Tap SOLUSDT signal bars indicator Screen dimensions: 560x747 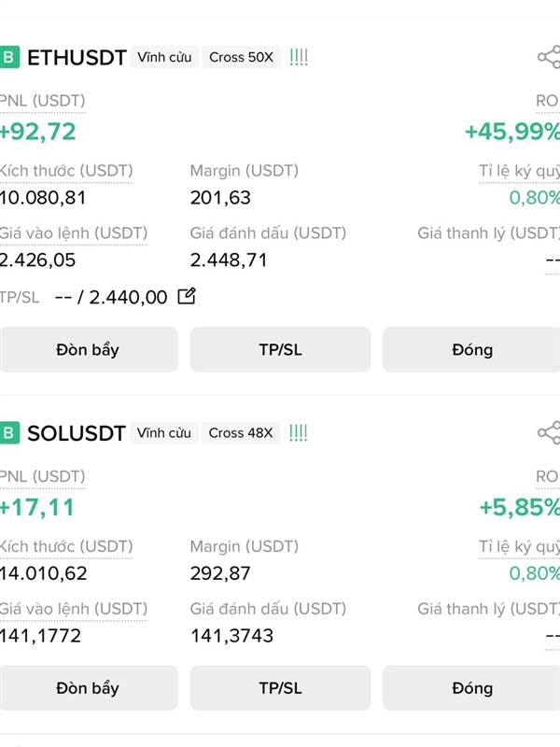point(298,432)
